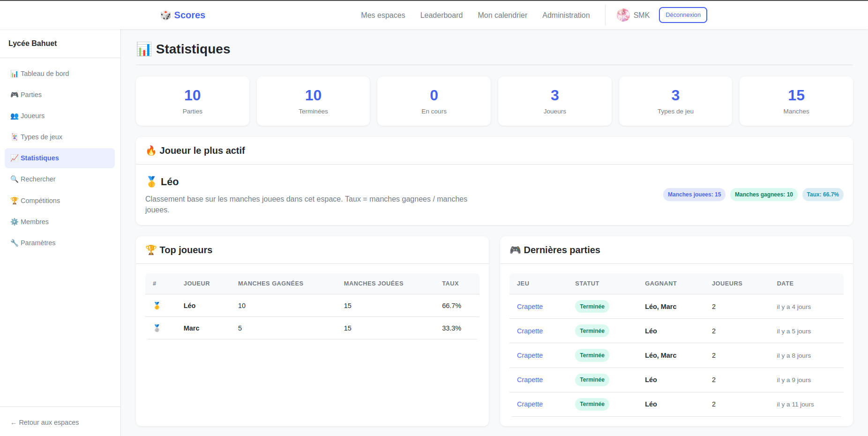Open the Crapette game from 11 days ago

(x=530, y=404)
